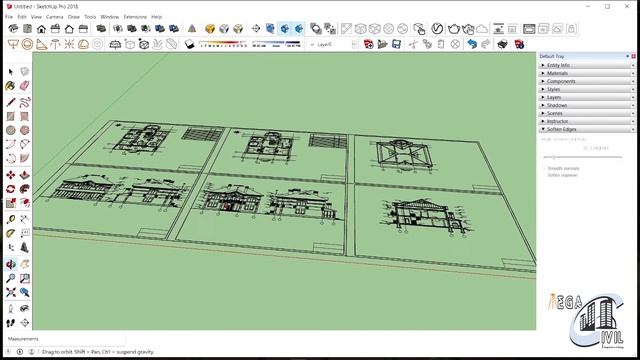This screenshot has width=640, height=360.
Task: Enable Soften coplanar checkbox
Action: coord(544,175)
